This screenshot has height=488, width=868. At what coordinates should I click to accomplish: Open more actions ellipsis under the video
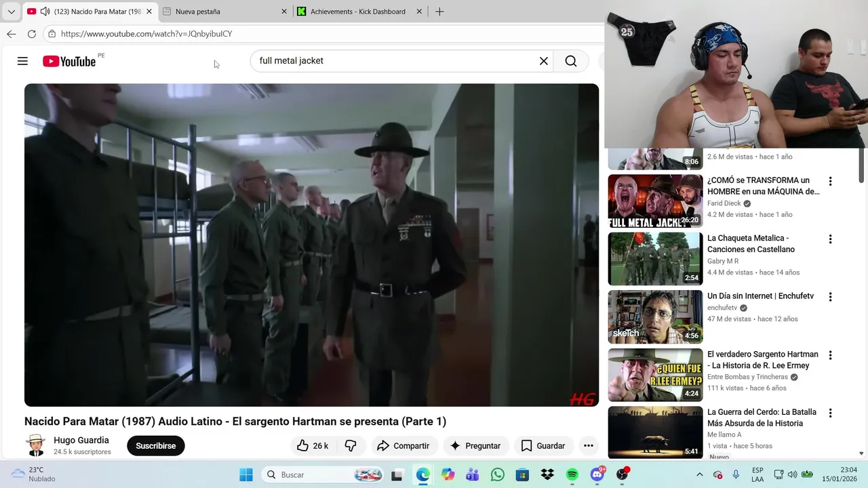pos(589,445)
